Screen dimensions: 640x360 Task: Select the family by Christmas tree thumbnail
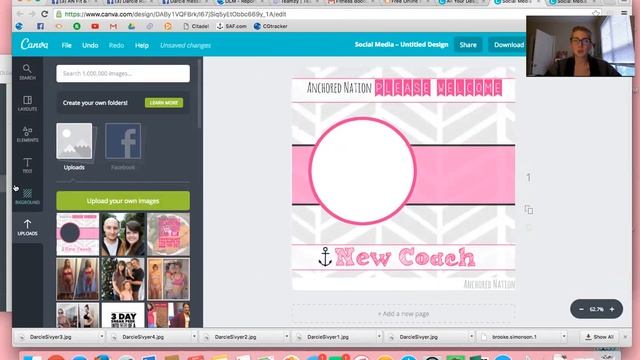(123, 279)
